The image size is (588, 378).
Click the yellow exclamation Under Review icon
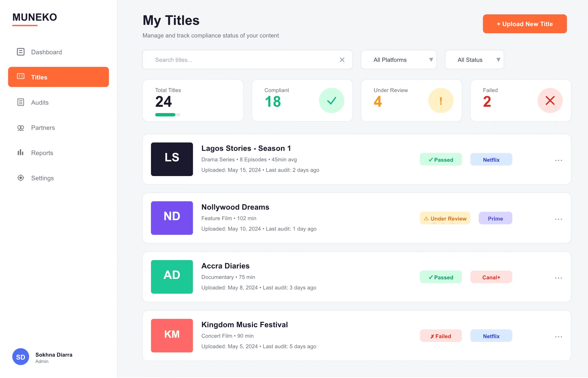441,101
